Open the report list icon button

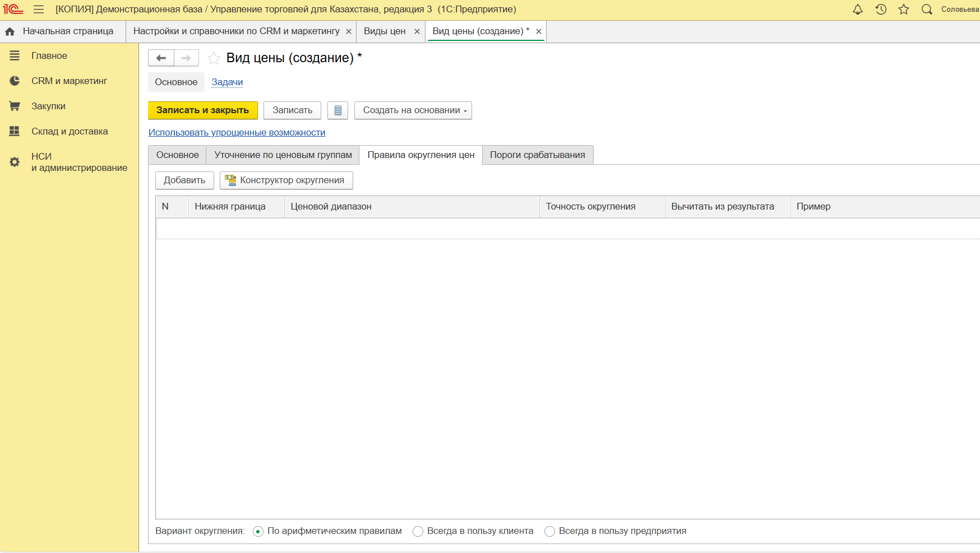tap(338, 110)
